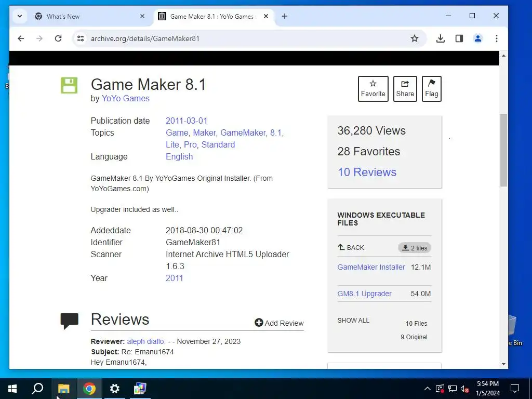The image size is (532, 399).
Task: Click the Chrome taskbar icon
Action: pyautogui.click(x=89, y=389)
